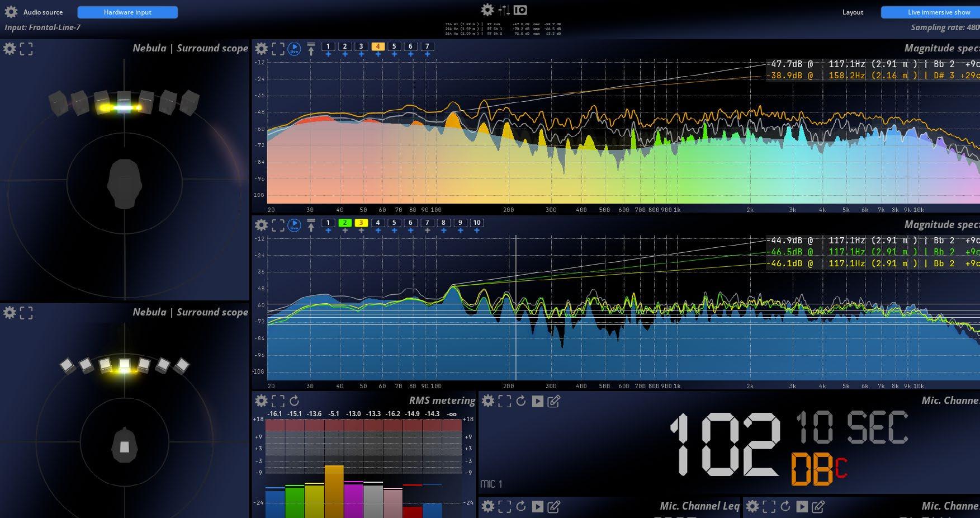Screen dimensions: 980x518
Task: Open Mic. Channel Leq panel settings gear
Action: coord(488,506)
